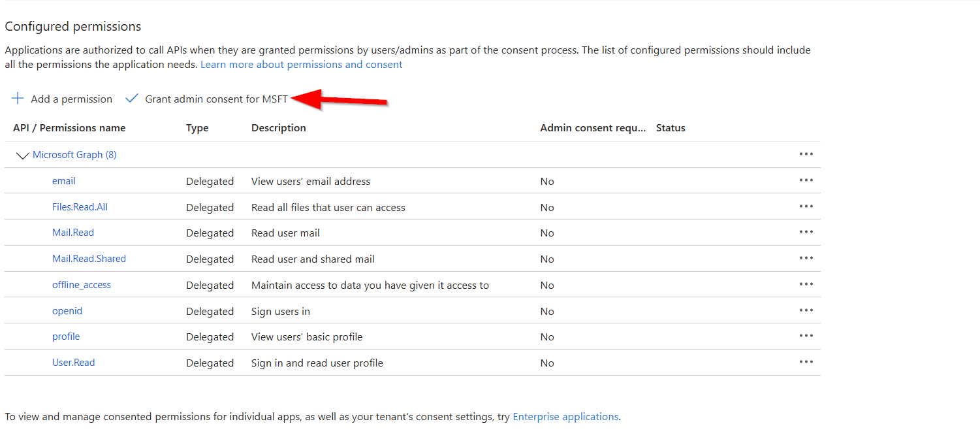Open the ellipsis menu for Mail.Read row
The image size is (980, 443).
[x=806, y=232]
